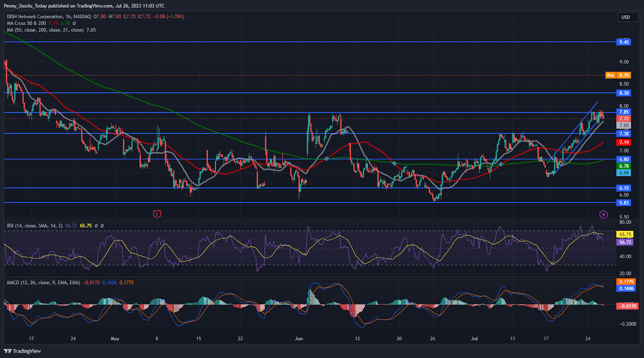This screenshot has height=358, width=644.
Task: Click the '20' date label on time axis
Action: click(x=399, y=339)
